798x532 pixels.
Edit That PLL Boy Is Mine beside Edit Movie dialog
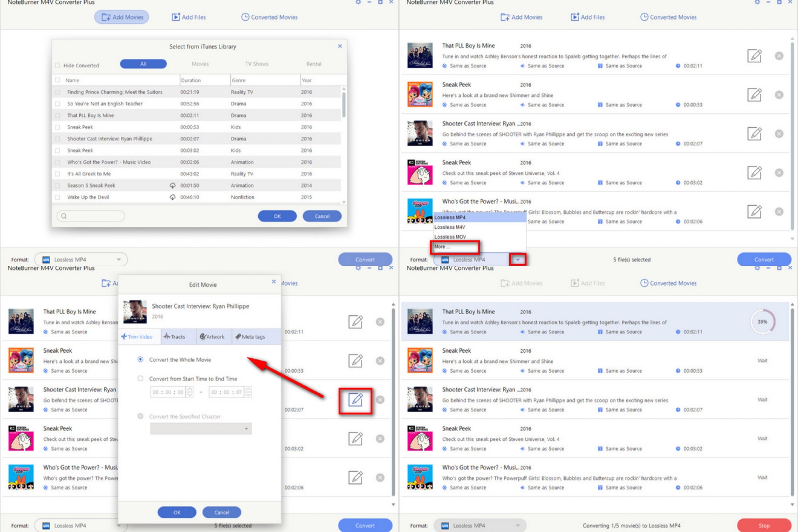point(355,322)
